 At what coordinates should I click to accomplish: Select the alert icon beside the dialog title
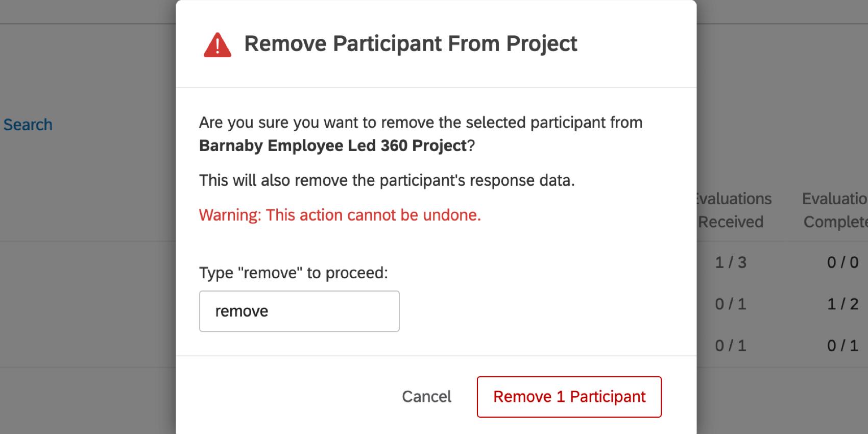[x=218, y=44]
